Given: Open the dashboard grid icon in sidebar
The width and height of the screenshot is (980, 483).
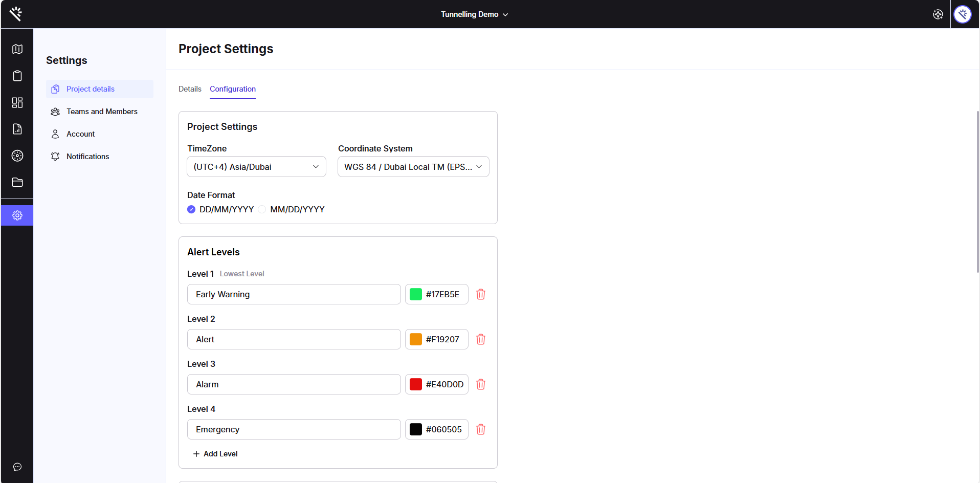Looking at the screenshot, I should (x=17, y=102).
